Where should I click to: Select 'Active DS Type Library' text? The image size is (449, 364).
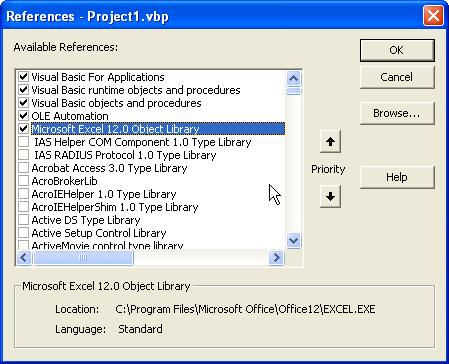86,220
